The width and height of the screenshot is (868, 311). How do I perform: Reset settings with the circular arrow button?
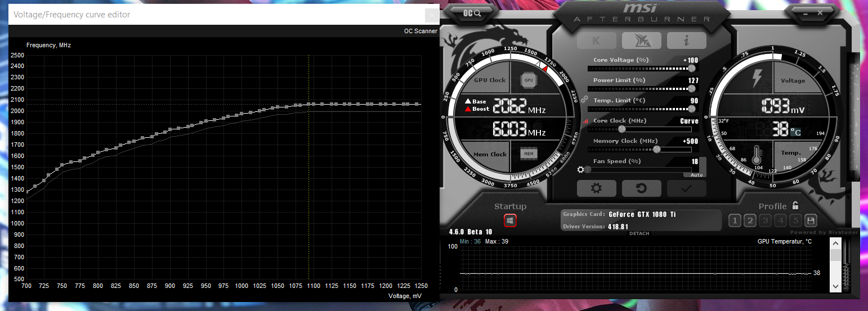point(642,188)
